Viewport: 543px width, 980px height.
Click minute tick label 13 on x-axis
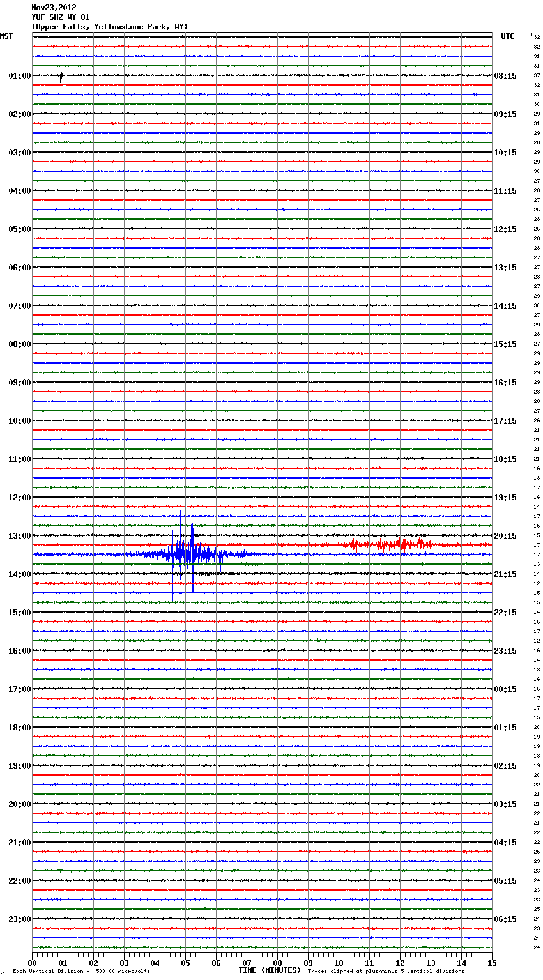[x=431, y=963]
